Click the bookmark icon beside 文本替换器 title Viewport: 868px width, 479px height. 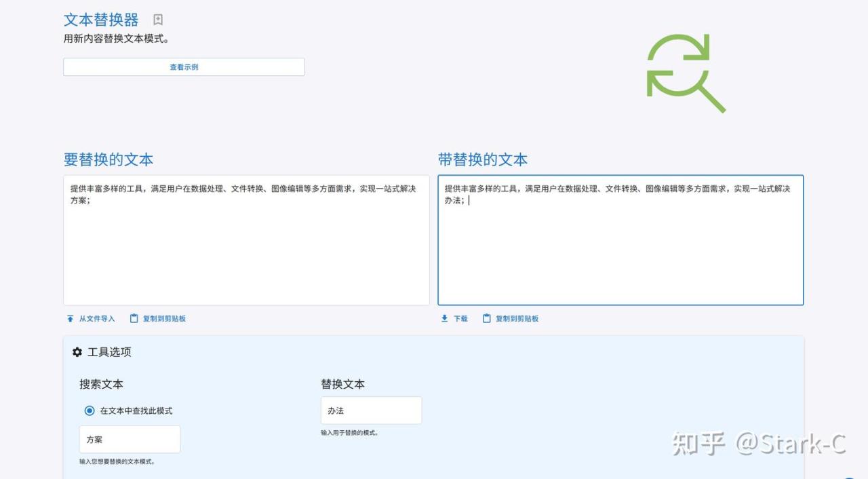tap(158, 20)
